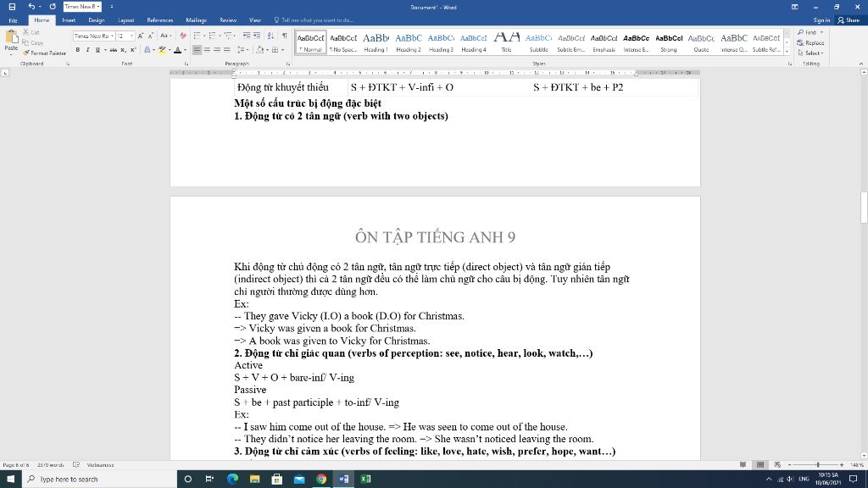Open Excel from the taskbar
Screen dimensions: 868x488
[x=366, y=480]
